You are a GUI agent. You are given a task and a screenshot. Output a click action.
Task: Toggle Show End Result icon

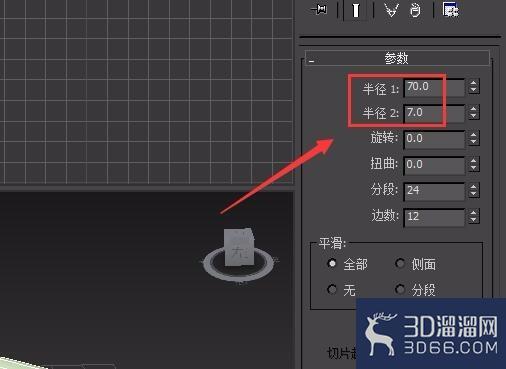point(356,10)
